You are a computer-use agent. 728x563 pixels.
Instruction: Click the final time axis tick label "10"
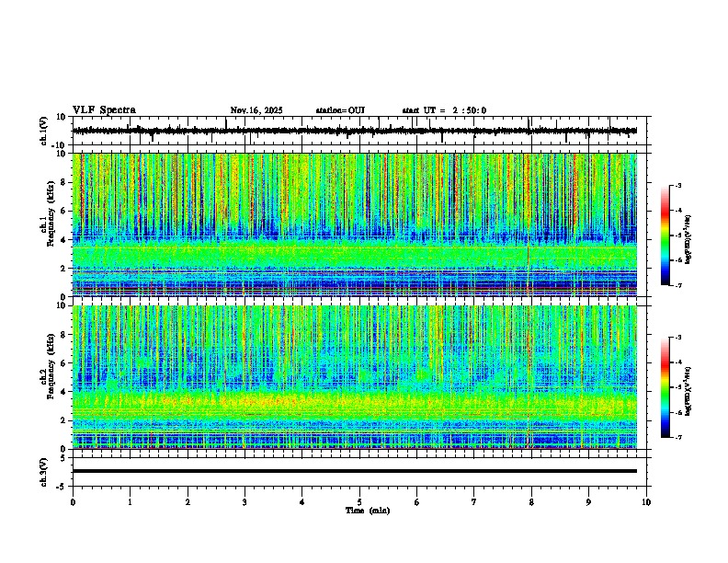click(x=646, y=502)
